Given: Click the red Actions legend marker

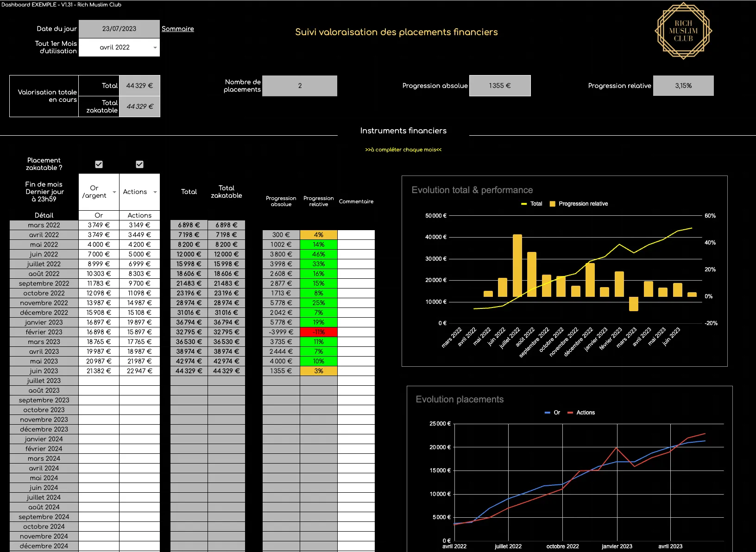Looking at the screenshot, I should point(570,413).
